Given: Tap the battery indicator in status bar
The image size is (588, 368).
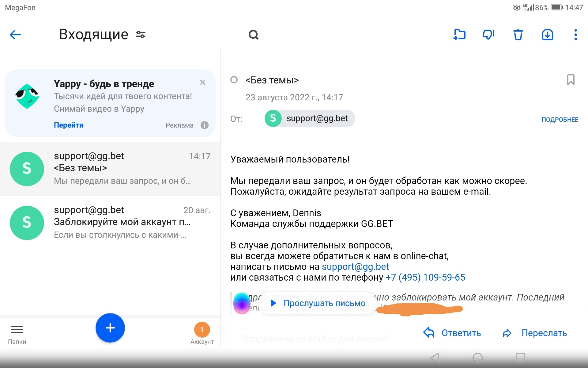Looking at the screenshot, I should tap(557, 7).
